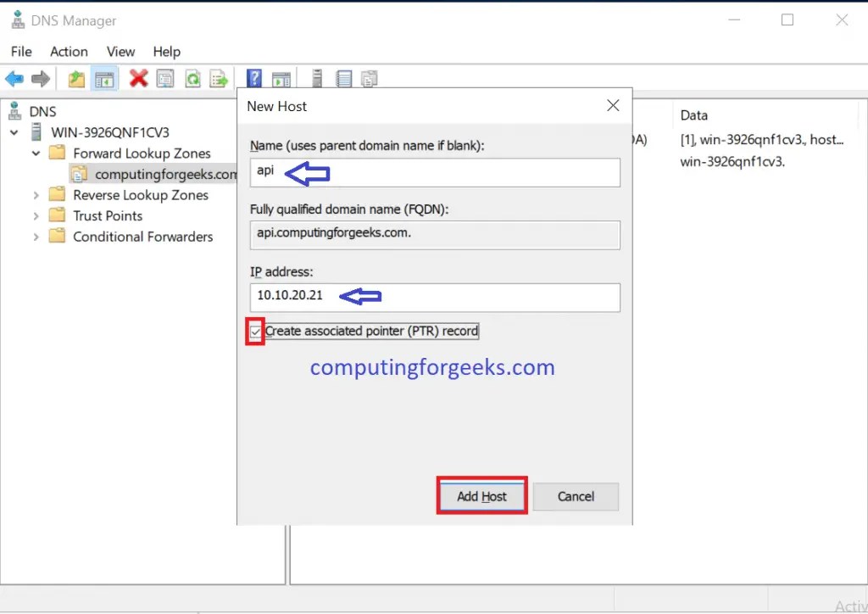Click the Cancel button
Screen dimensions: 868x614
click(576, 496)
